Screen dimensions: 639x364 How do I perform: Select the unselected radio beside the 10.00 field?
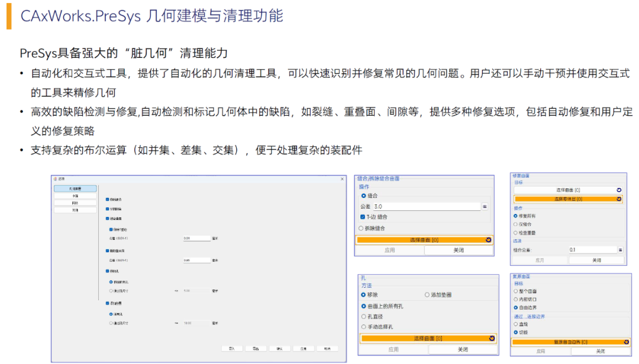click(x=111, y=323)
